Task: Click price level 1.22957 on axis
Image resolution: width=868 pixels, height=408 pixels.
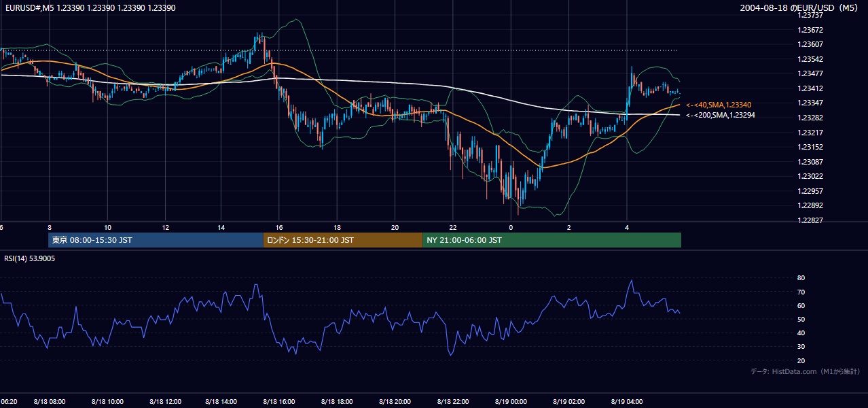Action: (812, 191)
